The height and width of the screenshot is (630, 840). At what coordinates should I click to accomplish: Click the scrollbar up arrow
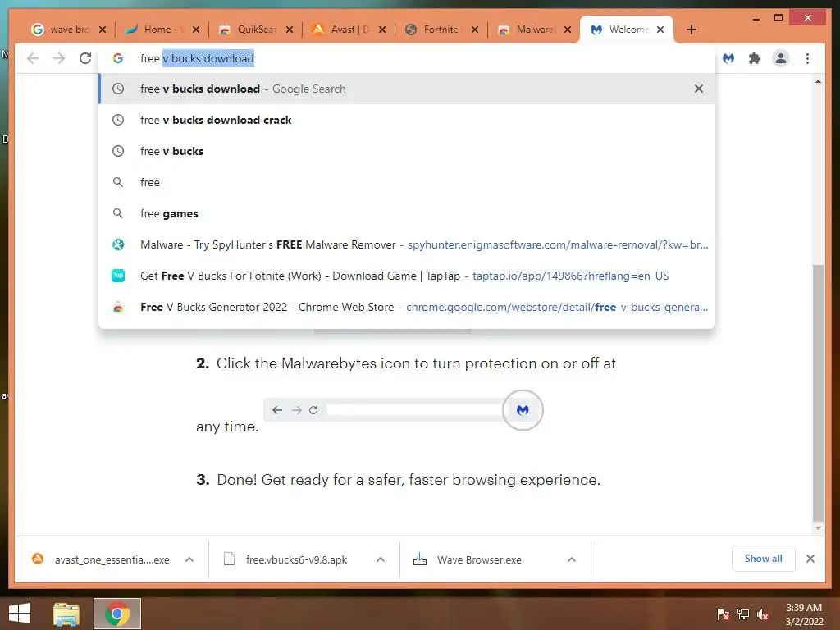click(x=818, y=81)
